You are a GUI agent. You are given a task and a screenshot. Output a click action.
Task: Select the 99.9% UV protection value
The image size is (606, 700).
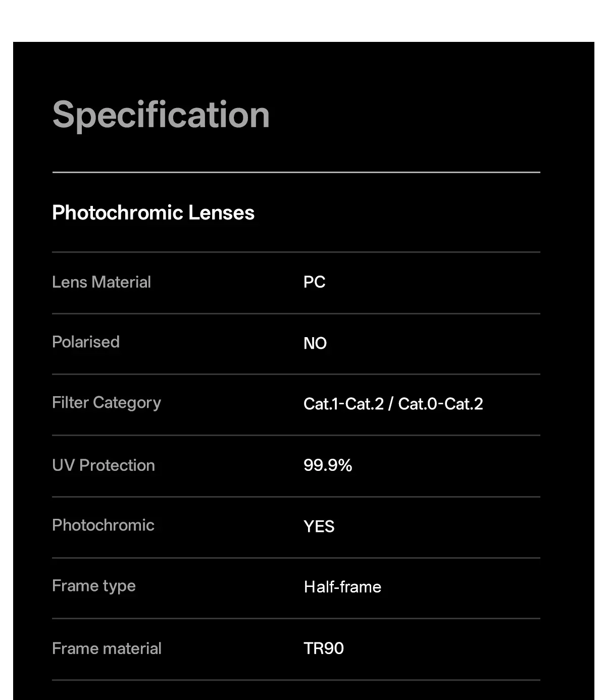point(328,465)
